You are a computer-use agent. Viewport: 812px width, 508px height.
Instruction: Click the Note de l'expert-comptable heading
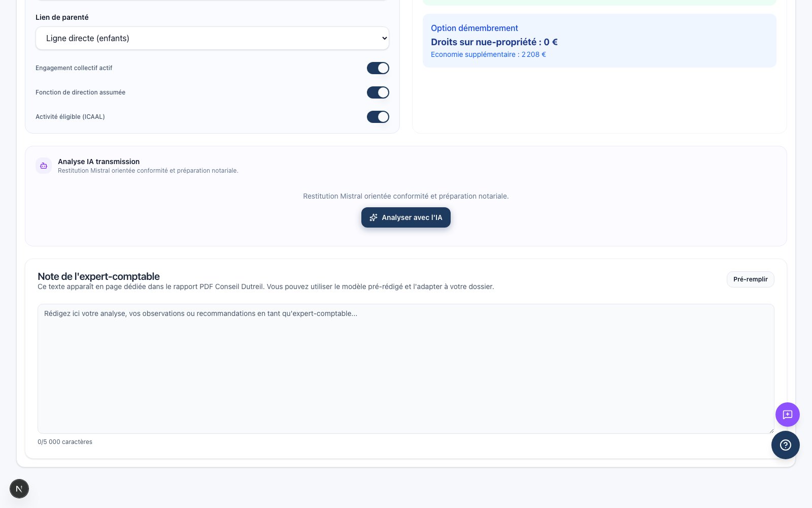[98, 276]
